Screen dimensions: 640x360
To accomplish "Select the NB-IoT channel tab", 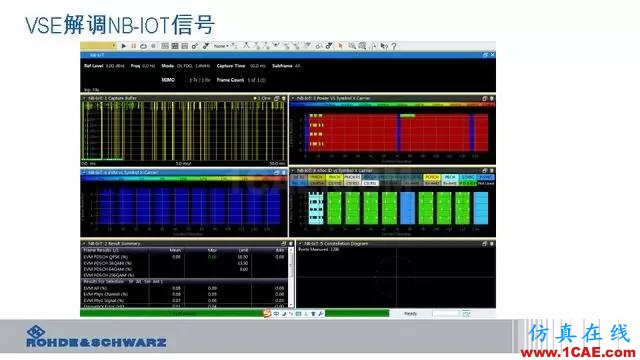I will [x=97, y=55].
